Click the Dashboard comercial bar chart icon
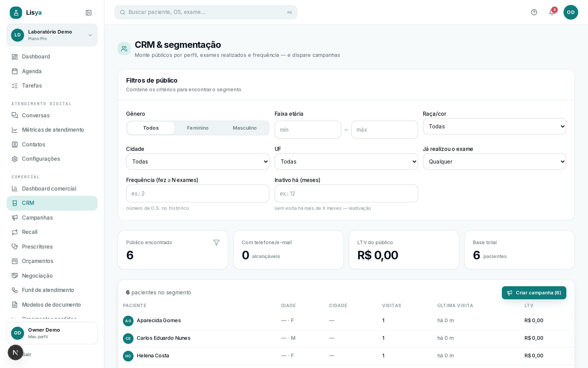This screenshot has width=588, height=368. coord(14,189)
